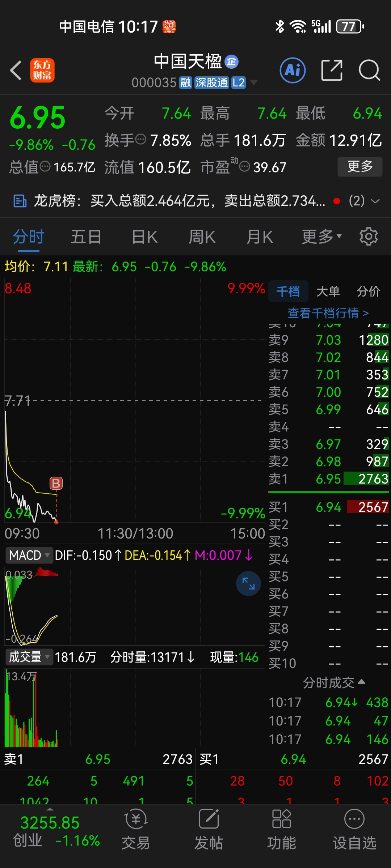Tap the L2 level tag
Screen dimensions: 391x868
click(239, 83)
